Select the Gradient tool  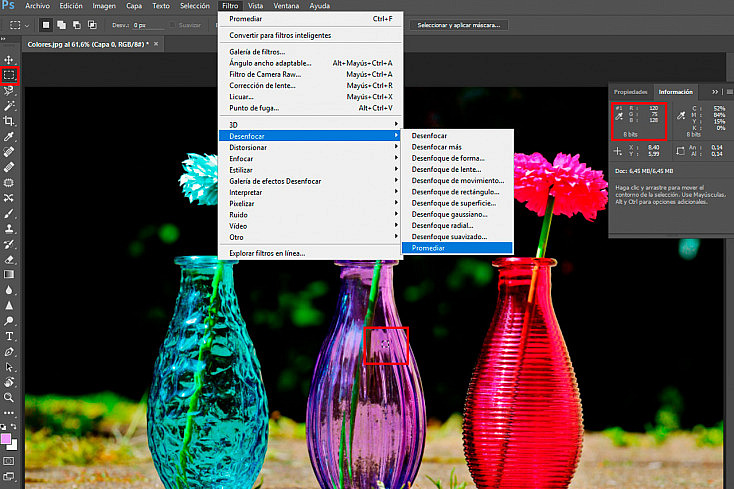click(x=9, y=275)
